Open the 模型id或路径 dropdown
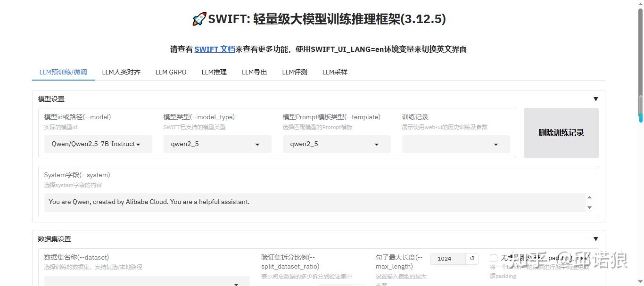Screen dimensions: 644x286 click(x=98, y=144)
